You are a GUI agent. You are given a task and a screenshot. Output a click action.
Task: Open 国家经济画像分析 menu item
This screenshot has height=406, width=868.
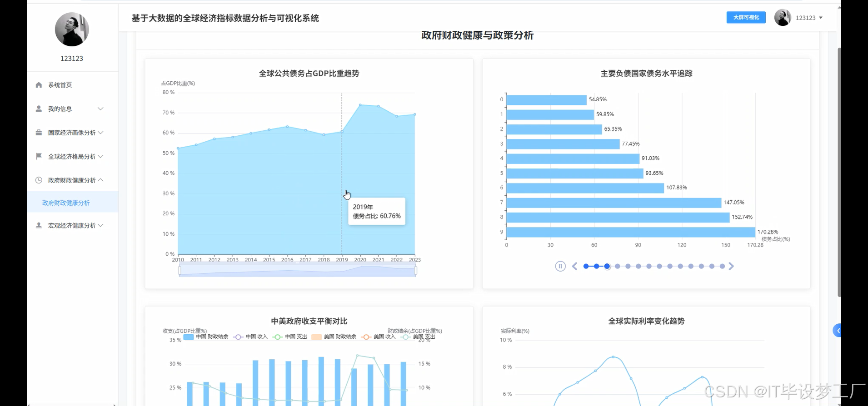[x=73, y=133]
